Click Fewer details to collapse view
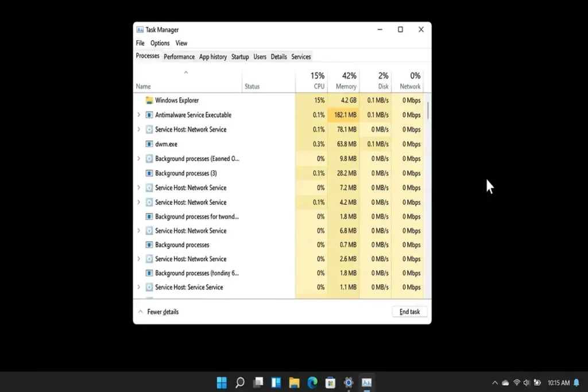This screenshot has height=392, width=588. (x=158, y=312)
